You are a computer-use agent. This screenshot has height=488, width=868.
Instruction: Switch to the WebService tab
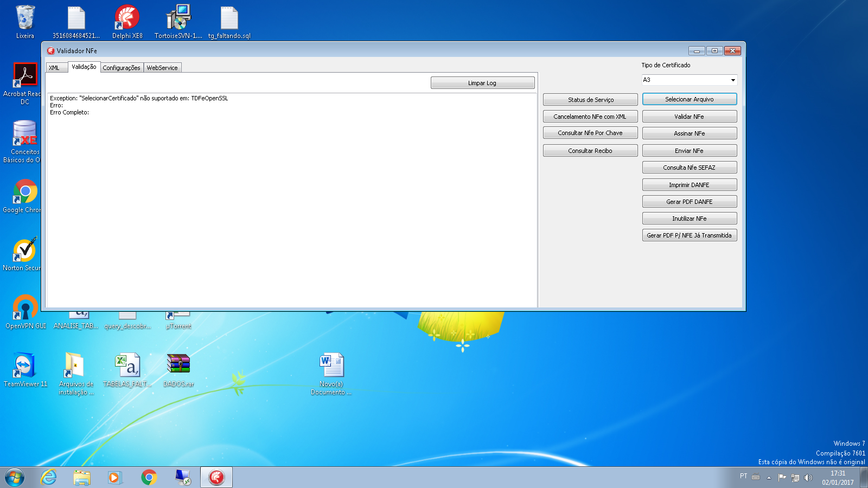pos(162,68)
